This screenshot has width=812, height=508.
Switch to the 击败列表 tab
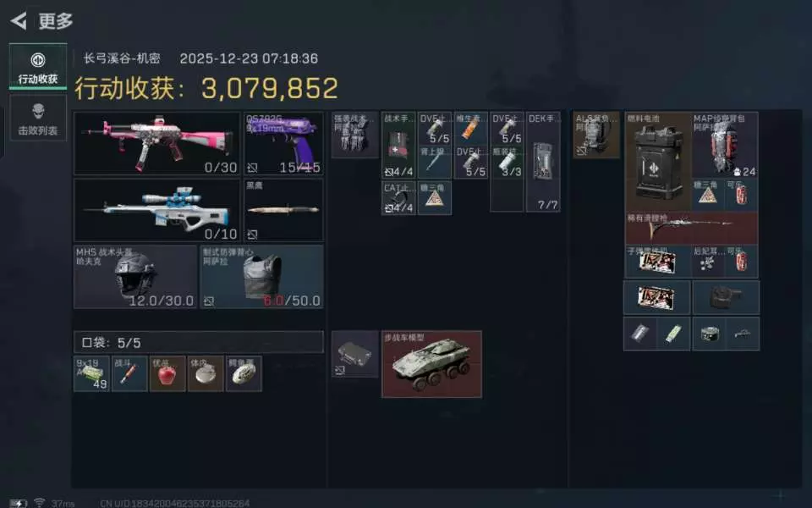[38, 118]
